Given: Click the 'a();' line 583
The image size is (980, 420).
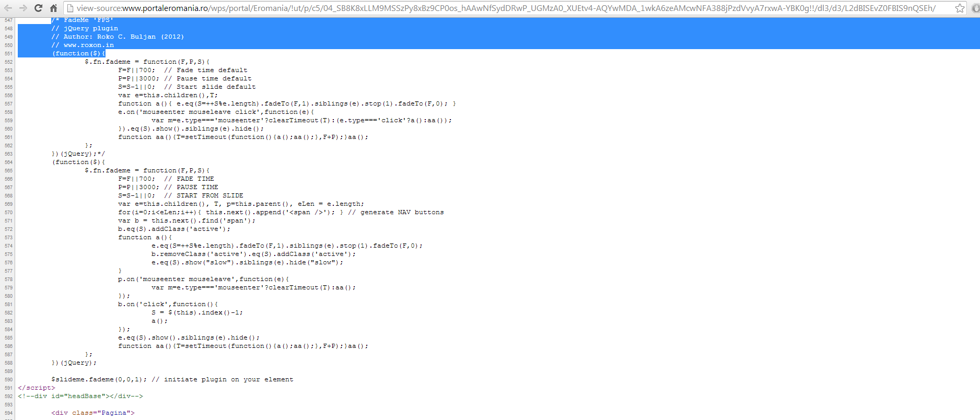Looking at the screenshot, I should tap(160, 321).
